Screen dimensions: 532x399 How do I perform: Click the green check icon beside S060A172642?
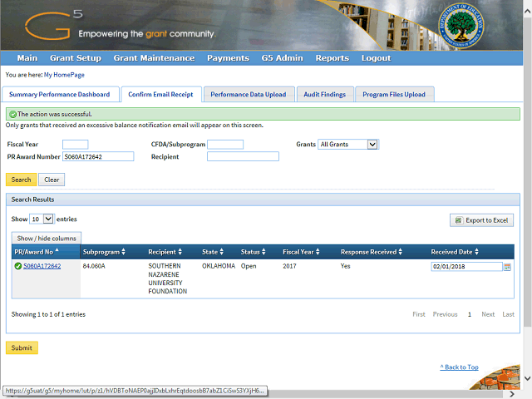18,266
